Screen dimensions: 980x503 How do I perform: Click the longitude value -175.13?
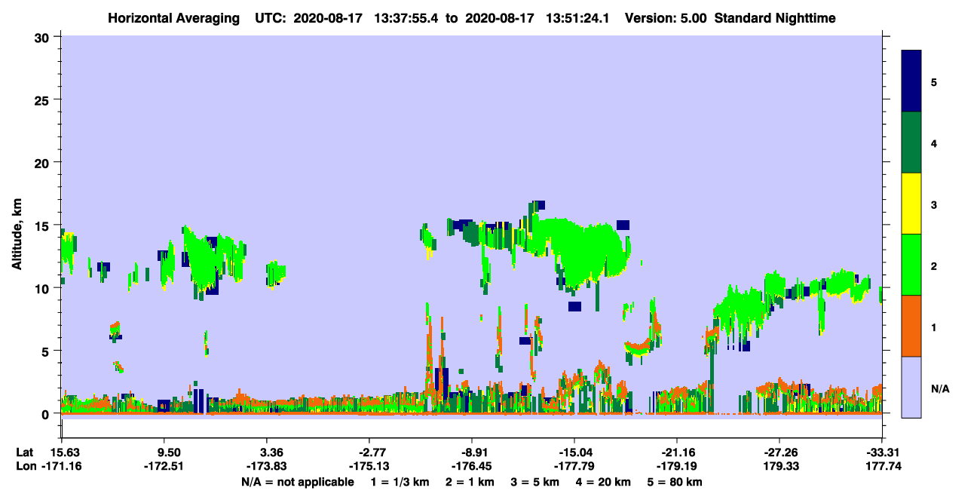pyautogui.click(x=369, y=466)
